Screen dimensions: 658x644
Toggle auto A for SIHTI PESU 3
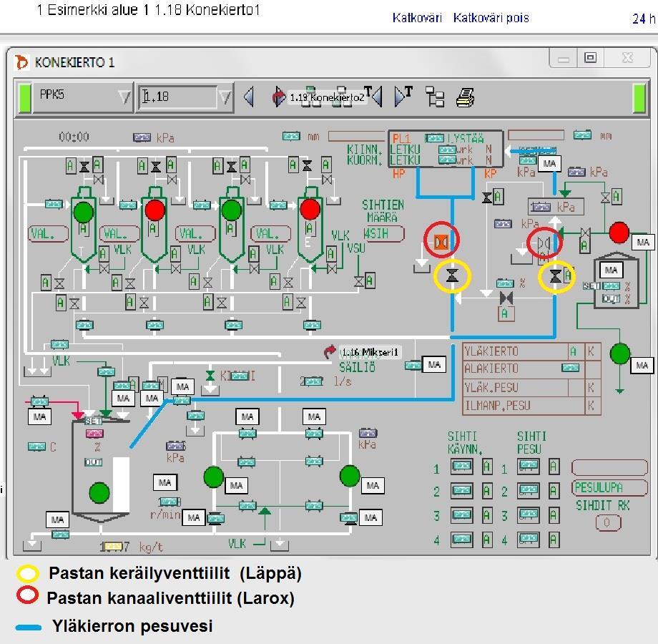pos(554,515)
